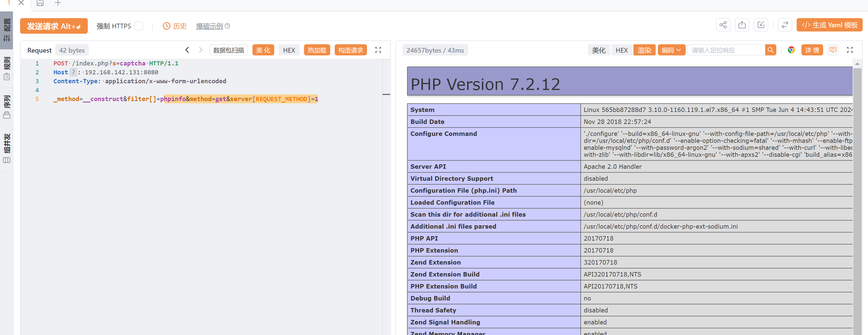This screenshot has height=335, width=868.
Task: Click the response locate search field
Action: coord(726,50)
